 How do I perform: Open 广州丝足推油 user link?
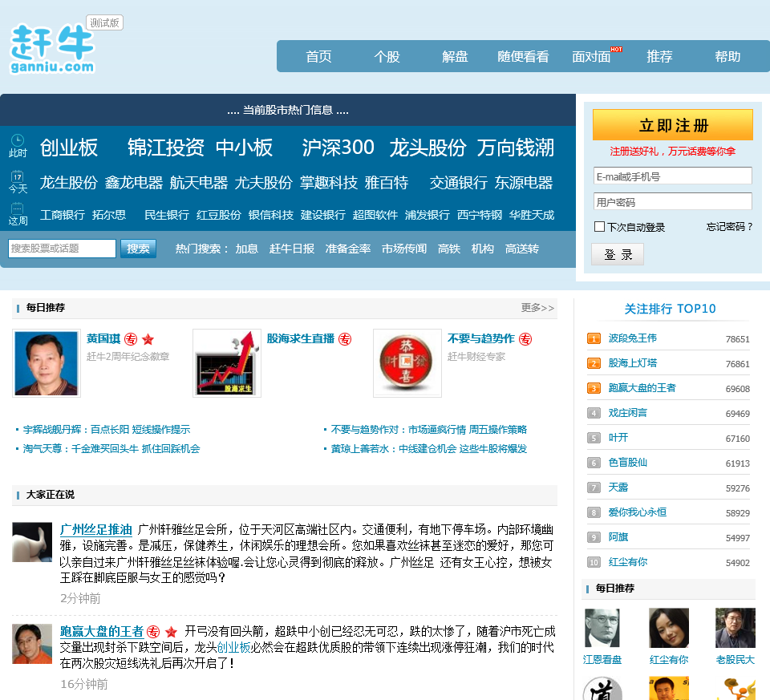pos(96,530)
